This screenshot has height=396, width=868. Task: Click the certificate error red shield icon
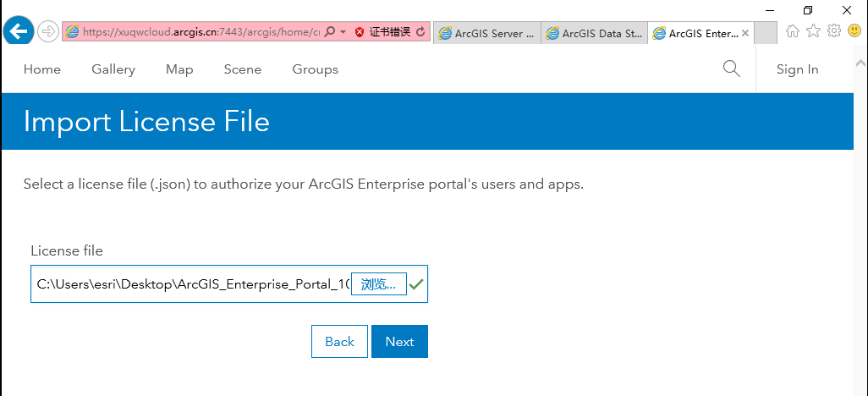360,32
